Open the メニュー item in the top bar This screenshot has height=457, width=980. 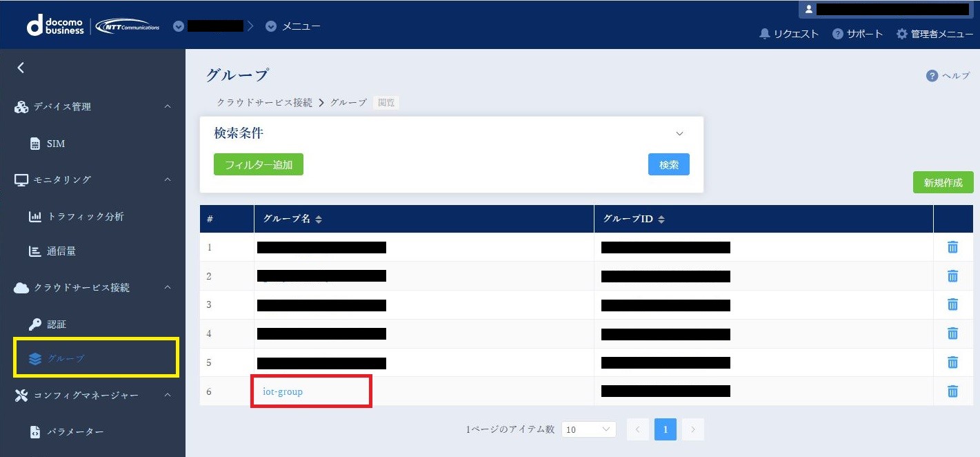coord(301,26)
